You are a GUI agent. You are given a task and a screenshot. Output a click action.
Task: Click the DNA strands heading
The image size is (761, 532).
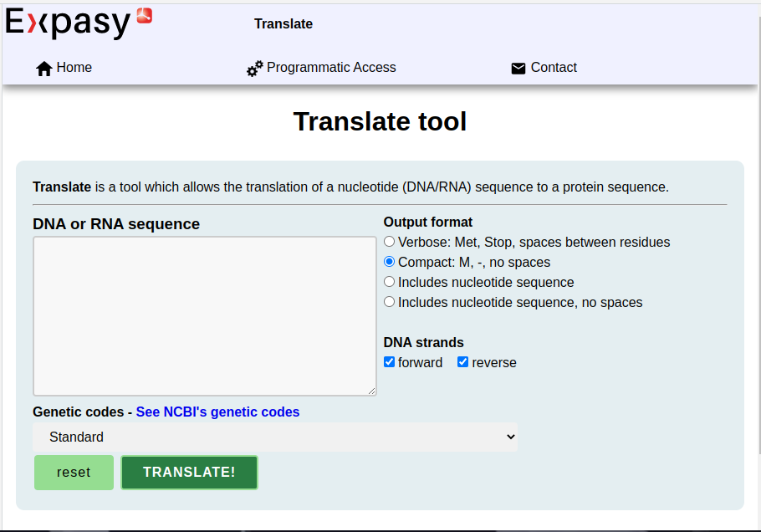pos(424,342)
